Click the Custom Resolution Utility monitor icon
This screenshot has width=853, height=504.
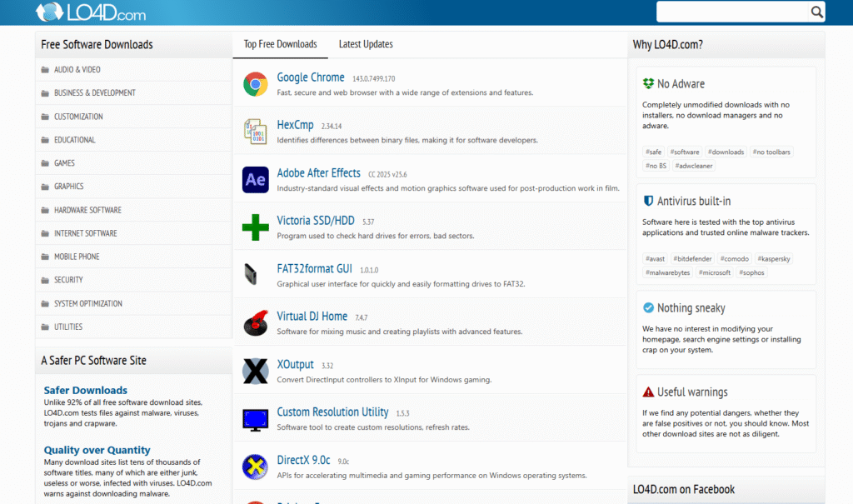click(255, 419)
